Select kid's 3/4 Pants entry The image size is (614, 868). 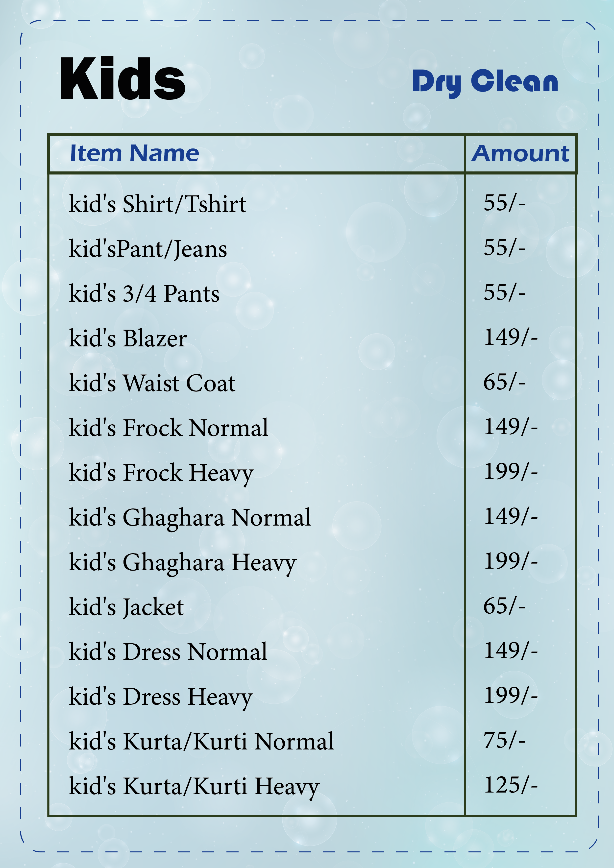(144, 294)
